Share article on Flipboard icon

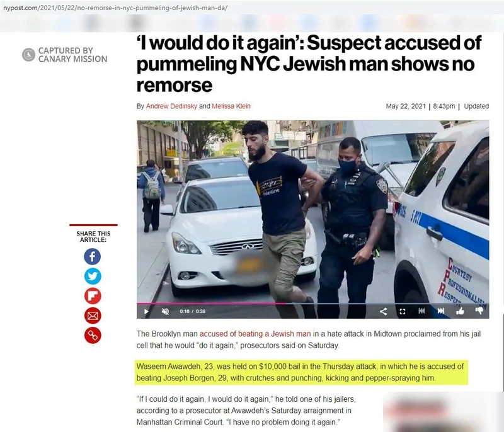tap(92, 296)
